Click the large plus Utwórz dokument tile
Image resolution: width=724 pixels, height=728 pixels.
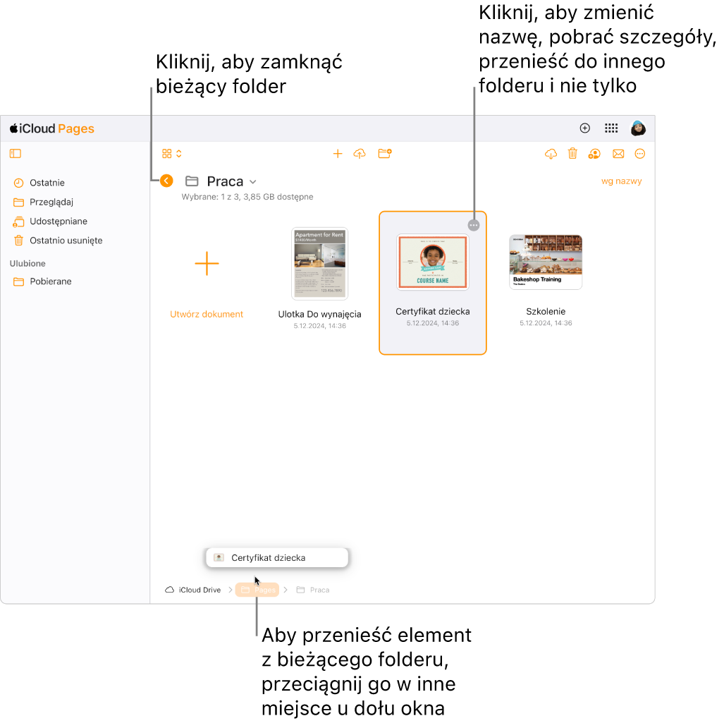click(207, 264)
